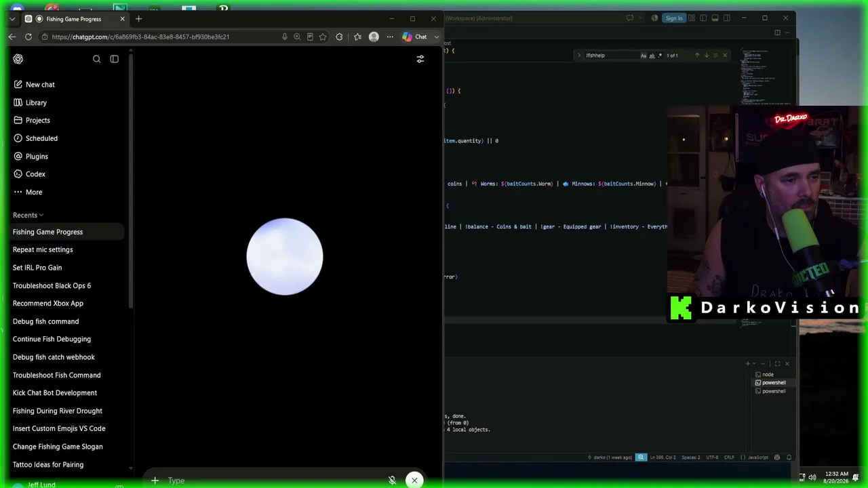Image resolution: width=868 pixels, height=488 pixels.
Task: Open browser Settings and more menu
Action: point(390,37)
